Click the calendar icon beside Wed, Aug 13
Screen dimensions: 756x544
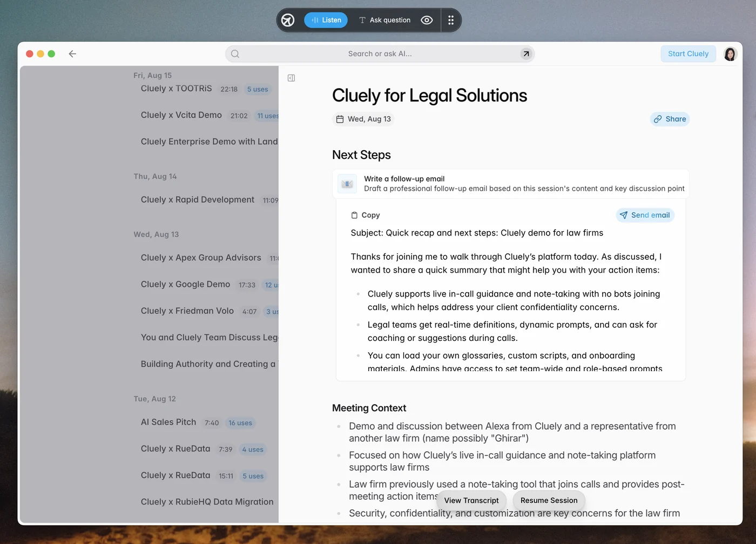(340, 119)
